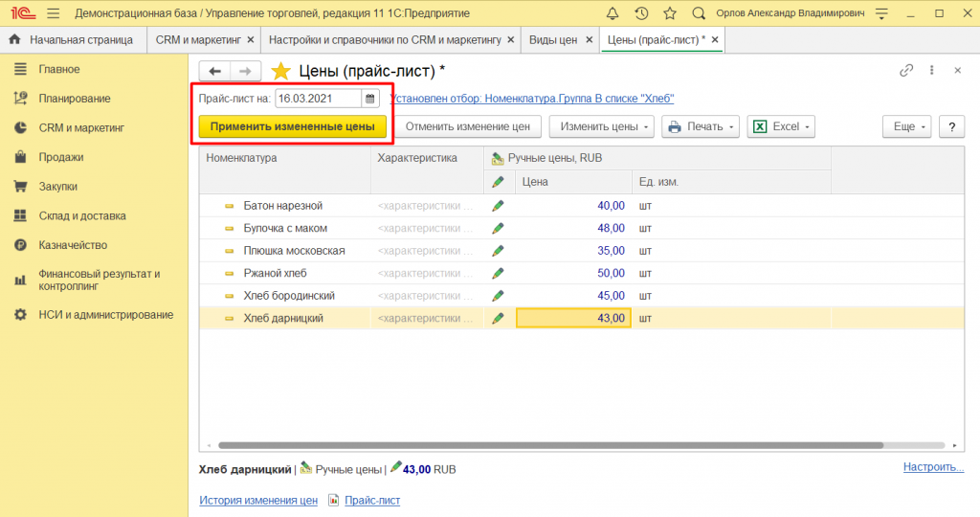Click the notifications bell icon
Viewport: 980px width, 517px height.
(x=612, y=13)
